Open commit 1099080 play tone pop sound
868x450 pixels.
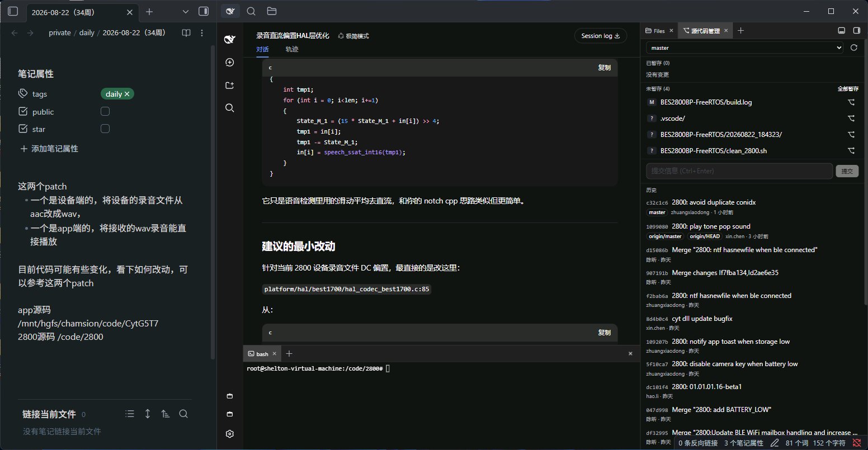tap(752, 231)
